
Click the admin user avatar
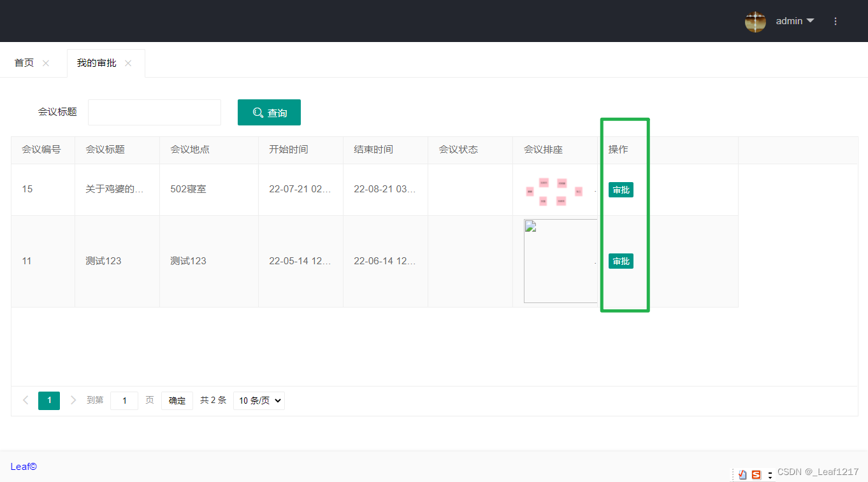click(755, 22)
